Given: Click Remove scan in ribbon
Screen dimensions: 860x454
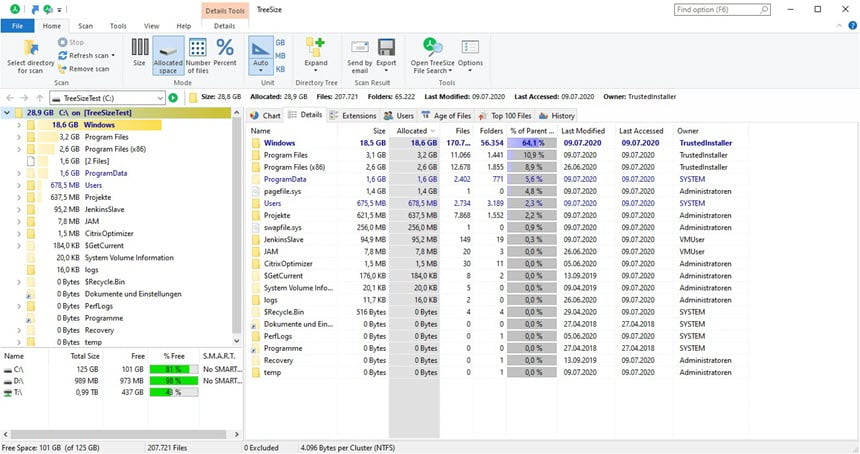Looking at the screenshot, I should 83,69.
